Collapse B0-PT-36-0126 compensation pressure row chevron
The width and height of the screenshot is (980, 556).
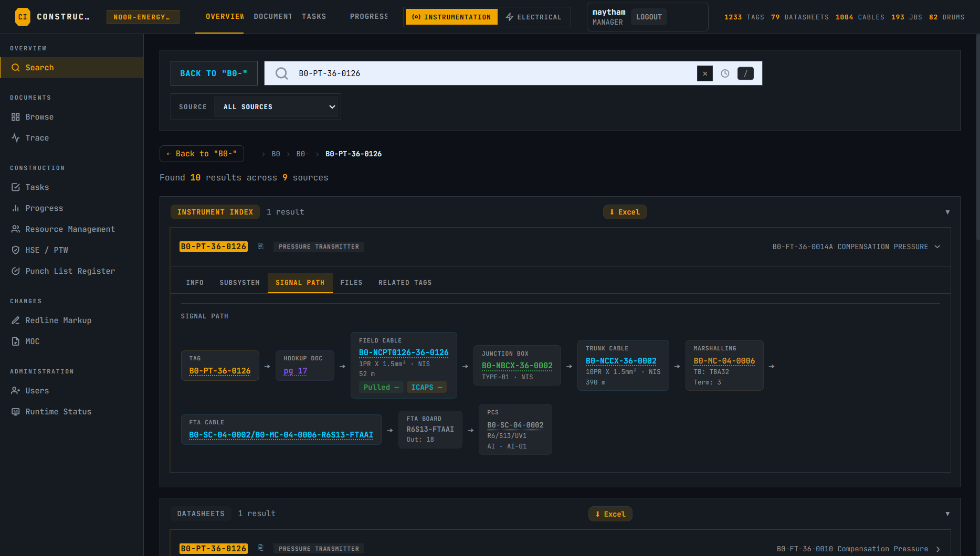coord(937,247)
